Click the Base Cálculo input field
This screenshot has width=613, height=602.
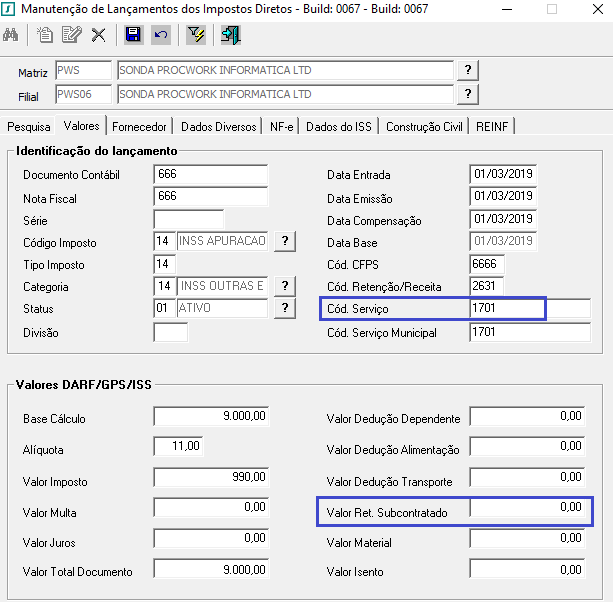coord(211,416)
